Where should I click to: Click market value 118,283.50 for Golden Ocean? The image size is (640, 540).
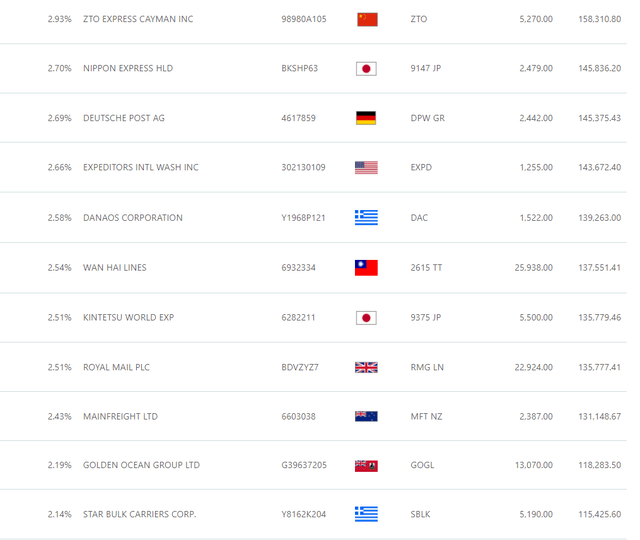599,465
